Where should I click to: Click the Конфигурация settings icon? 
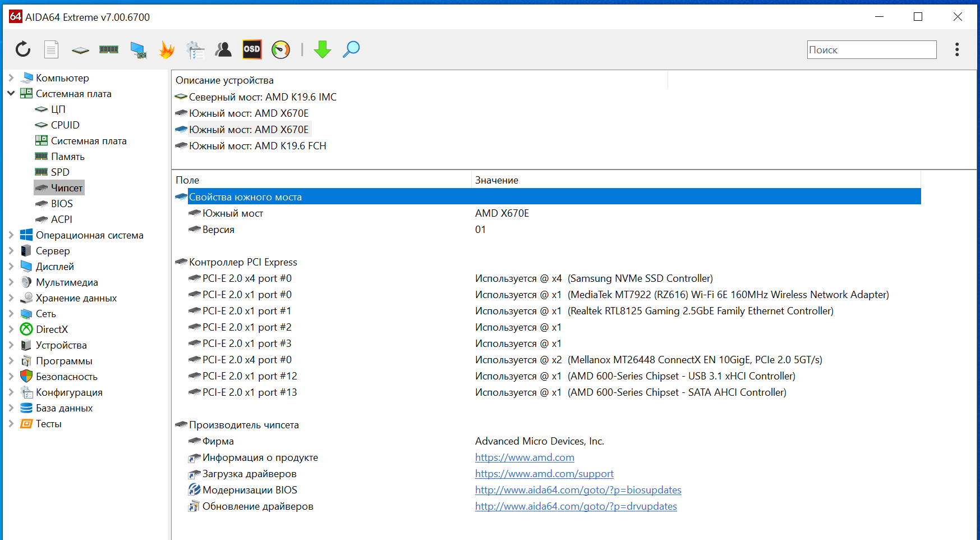point(26,392)
